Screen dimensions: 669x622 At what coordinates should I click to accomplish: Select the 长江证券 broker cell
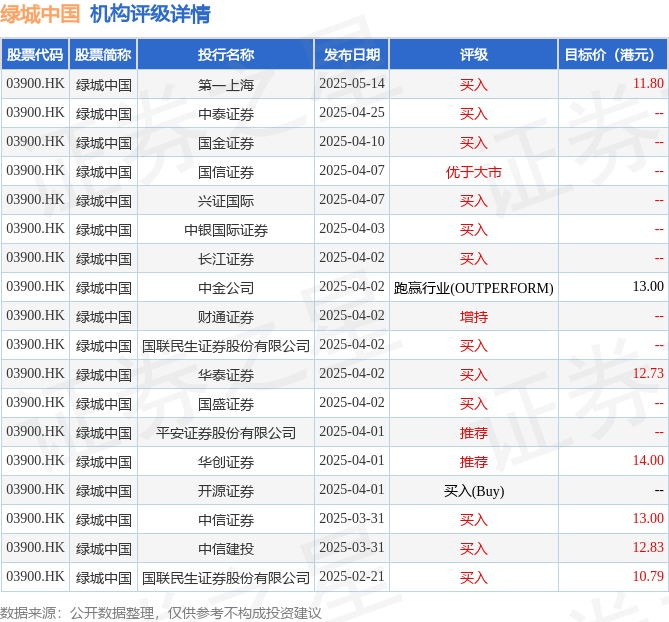(x=226, y=259)
